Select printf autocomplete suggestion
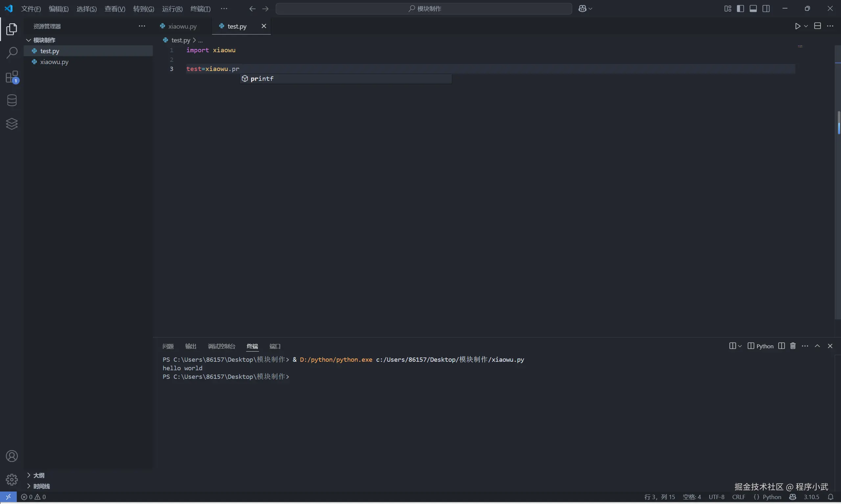 click(x=262, y=79)
